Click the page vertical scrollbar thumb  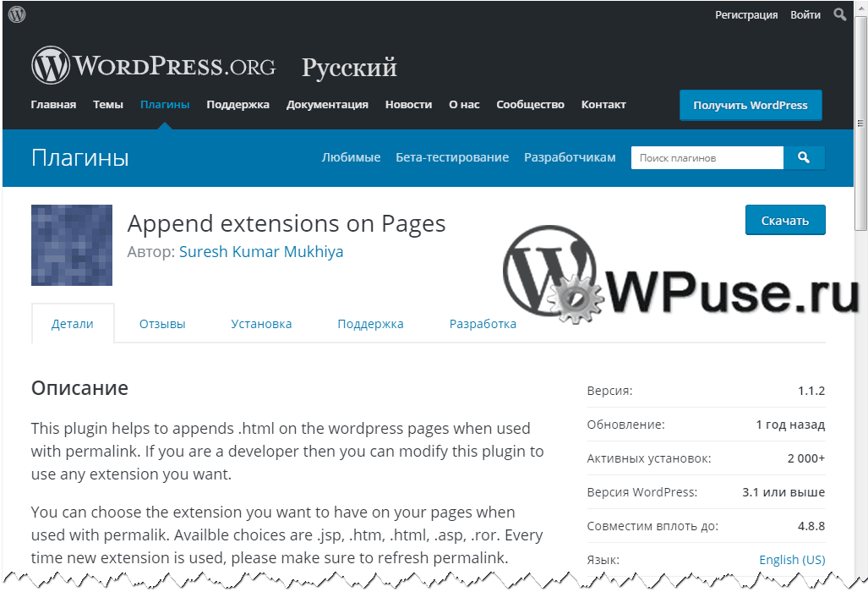click(860, 123)
